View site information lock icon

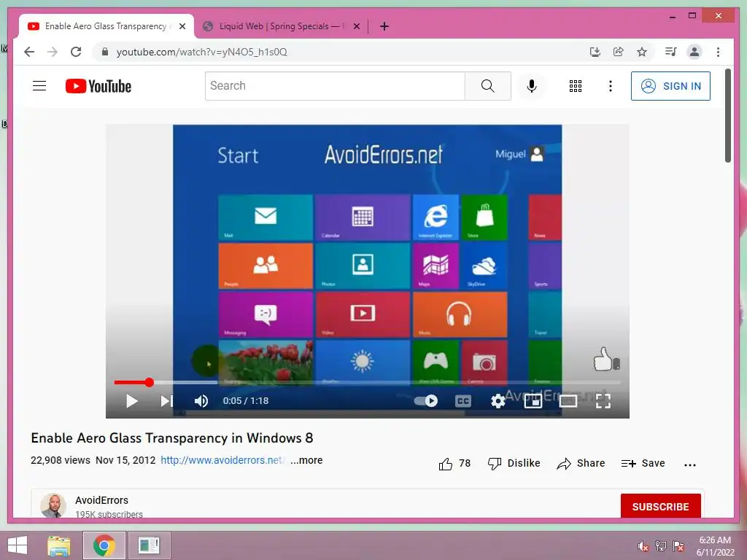105,52
